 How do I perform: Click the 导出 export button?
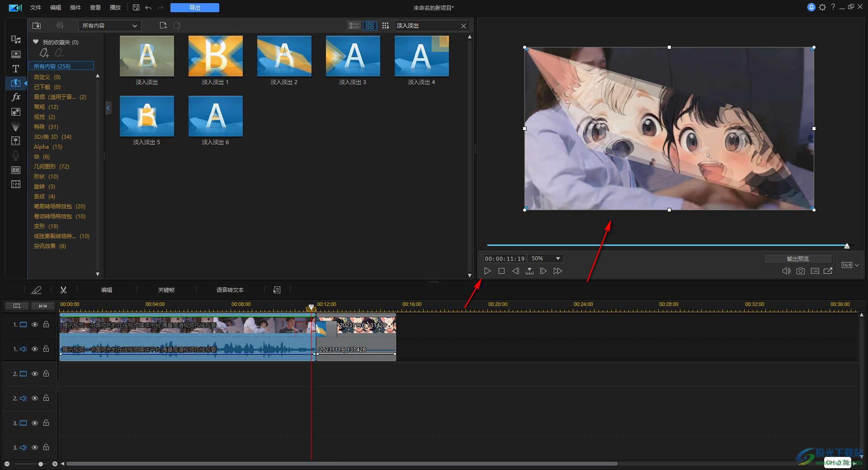coord(195,8)
